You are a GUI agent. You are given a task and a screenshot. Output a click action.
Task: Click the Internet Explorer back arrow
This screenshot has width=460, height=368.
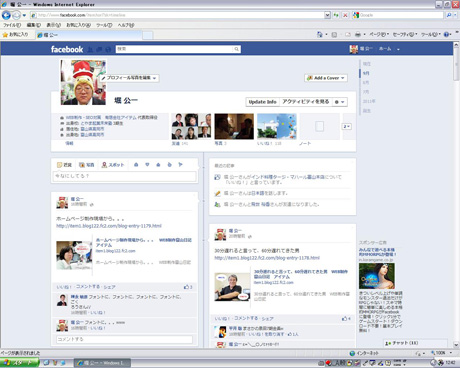(6, 15)
